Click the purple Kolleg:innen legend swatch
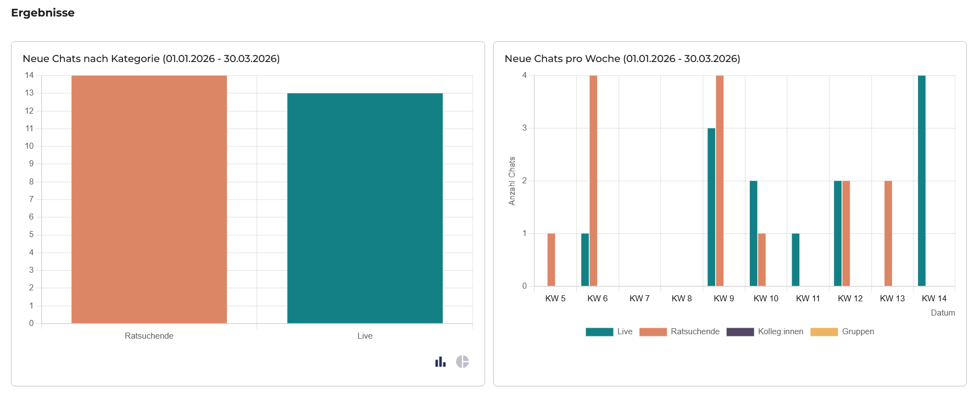This screenshot has width=980, height=399. 740,332
